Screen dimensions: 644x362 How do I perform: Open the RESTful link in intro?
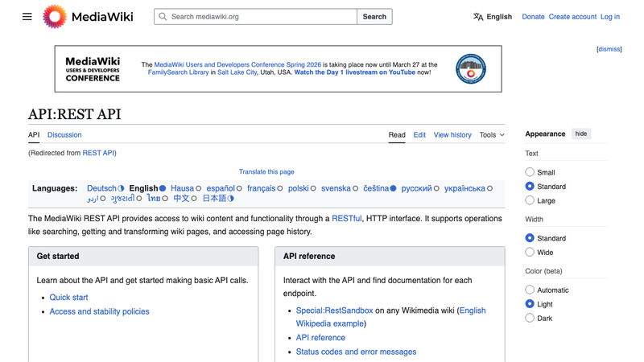point(347,219)
